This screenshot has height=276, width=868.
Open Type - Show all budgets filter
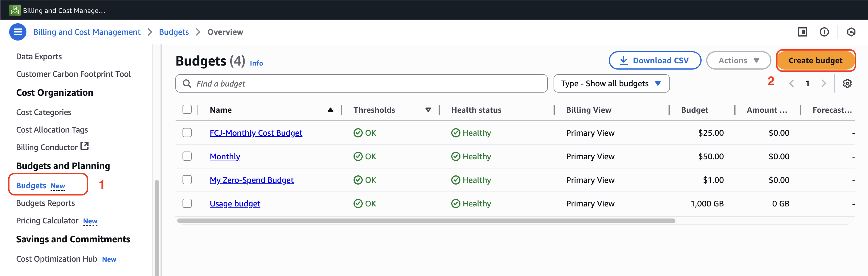click(x=611, y=84)
